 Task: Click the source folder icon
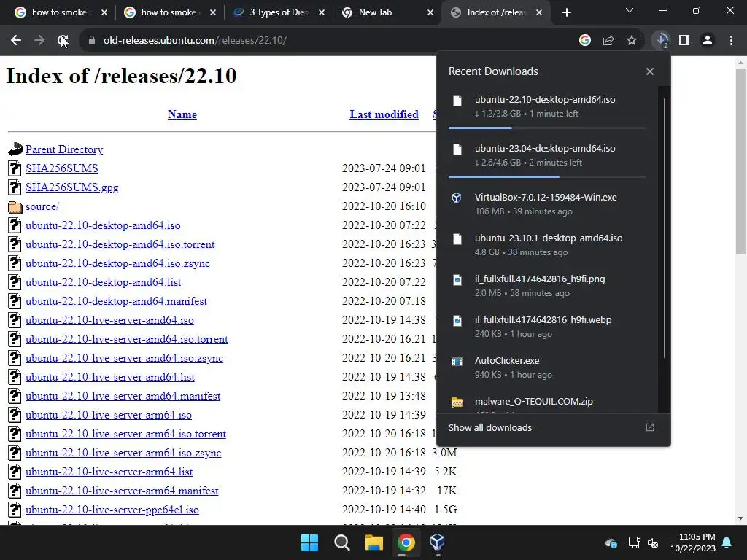tap(15, 206)
